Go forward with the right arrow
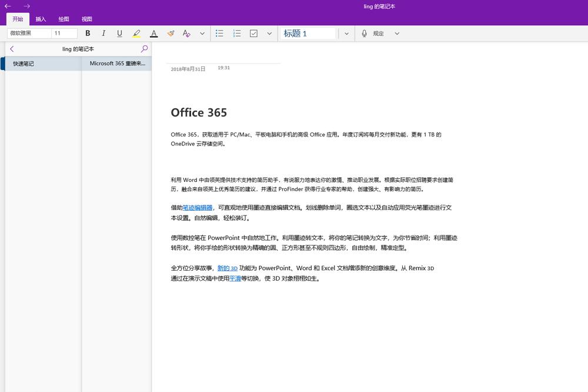This screenshot has width=588, height=392. tap(26, 6)
